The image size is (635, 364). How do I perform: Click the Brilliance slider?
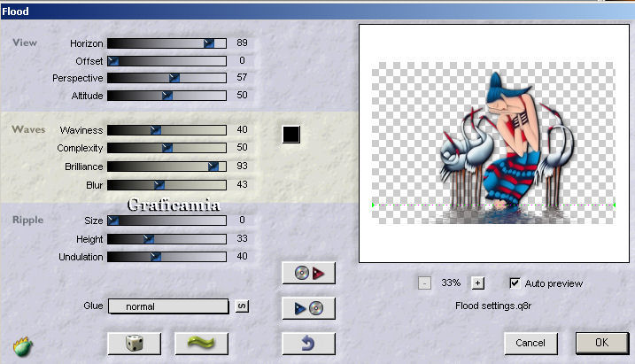pos(166,167)
